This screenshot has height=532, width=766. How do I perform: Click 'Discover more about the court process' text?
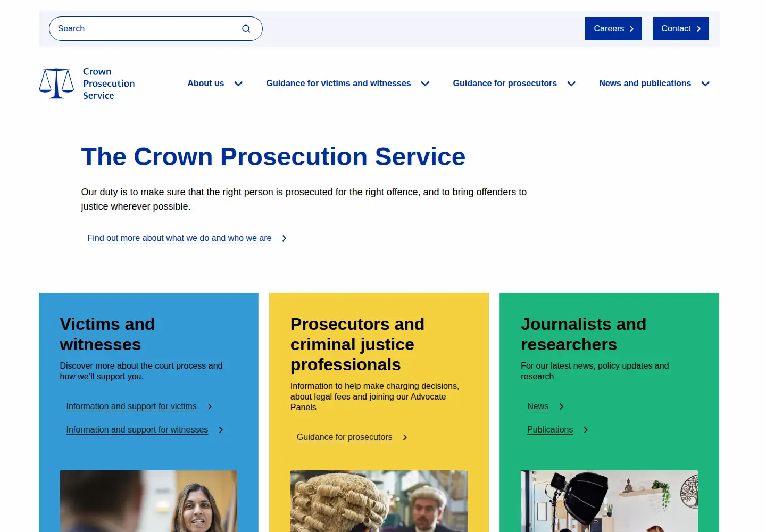pyautogui.click(x=141, y=371)
